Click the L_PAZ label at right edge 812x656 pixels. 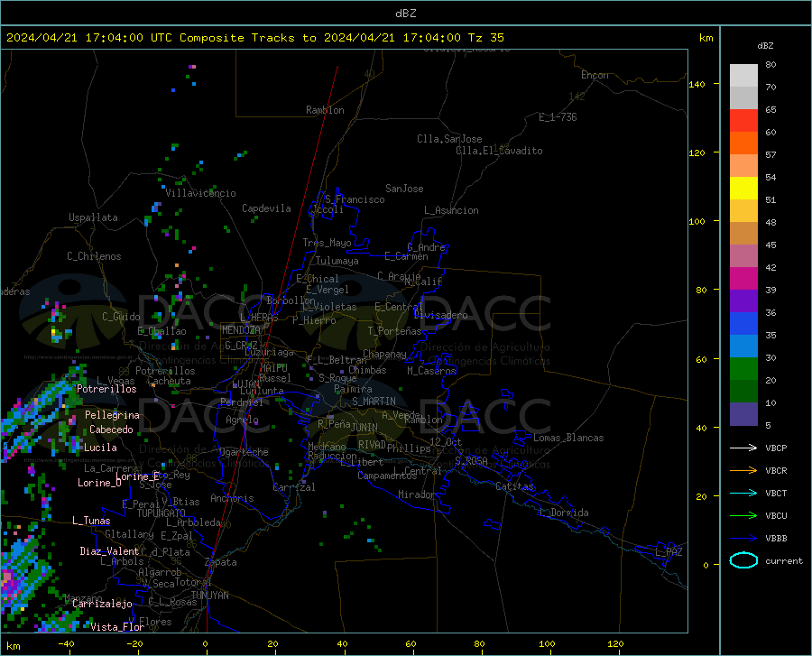[669, 552]
